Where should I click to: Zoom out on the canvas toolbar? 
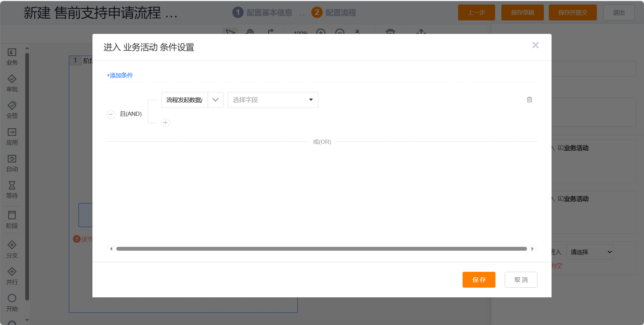(340, 32)
